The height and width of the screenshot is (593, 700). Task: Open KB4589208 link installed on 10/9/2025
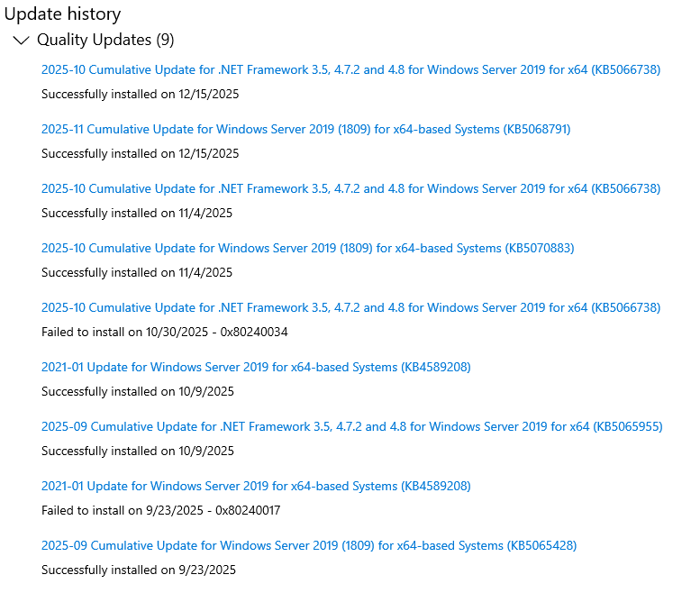coord(256,367)
